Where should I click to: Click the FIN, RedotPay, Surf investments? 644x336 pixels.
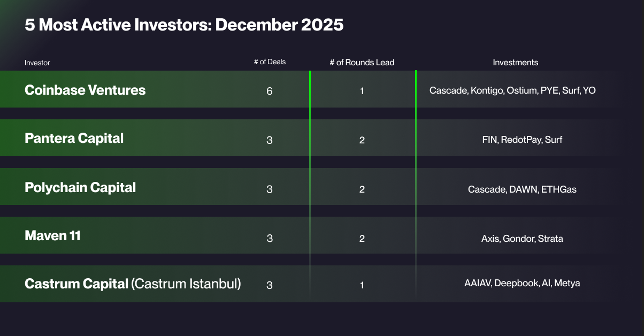coord(522,140)
